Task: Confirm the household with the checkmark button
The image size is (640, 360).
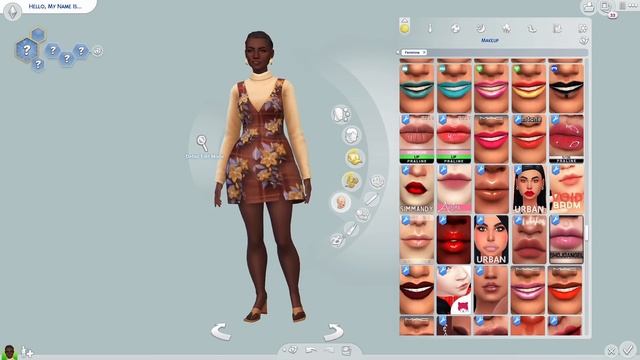Action: 628,349
